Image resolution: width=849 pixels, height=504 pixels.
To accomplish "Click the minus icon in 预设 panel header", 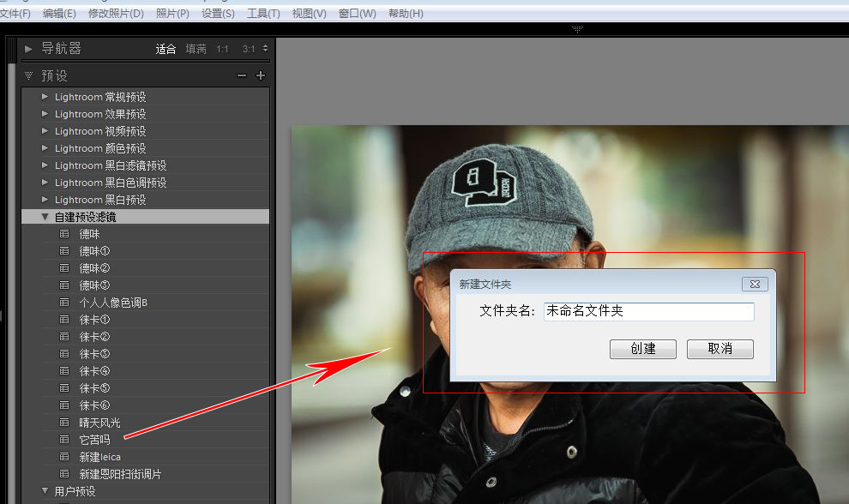I will pyautogui.click(x=242, y=75).
